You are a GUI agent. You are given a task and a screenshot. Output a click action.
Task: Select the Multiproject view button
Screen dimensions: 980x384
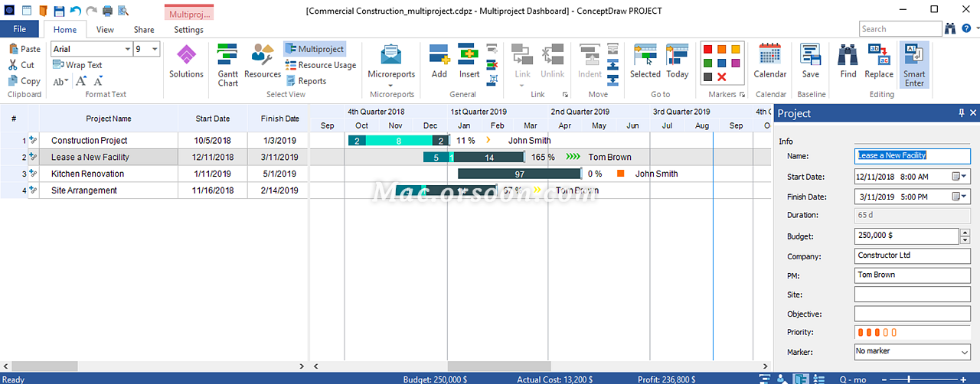click(x=315, y=49)
